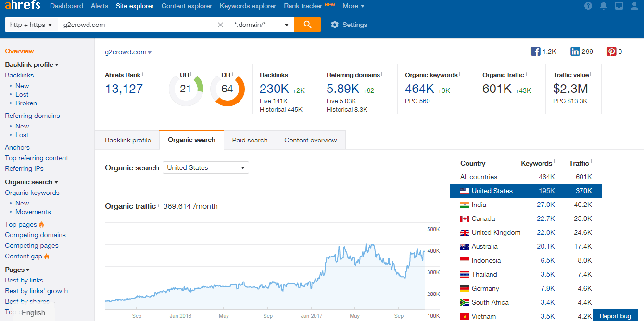Click the Report bug button
644x321 pixels.
point(615,316)
